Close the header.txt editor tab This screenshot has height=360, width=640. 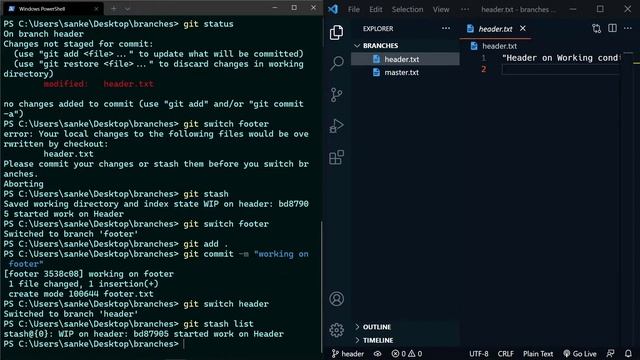(x=522, y=28)
